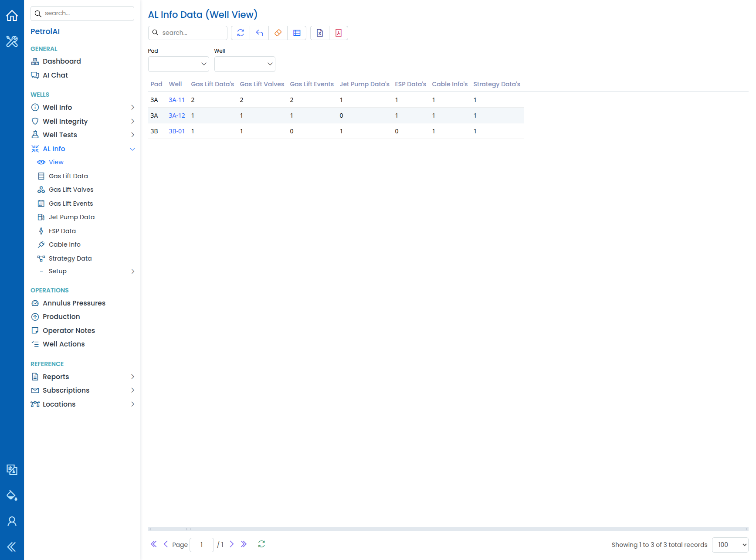Click the orange eraser clear-filter icon

coord(278,33)
